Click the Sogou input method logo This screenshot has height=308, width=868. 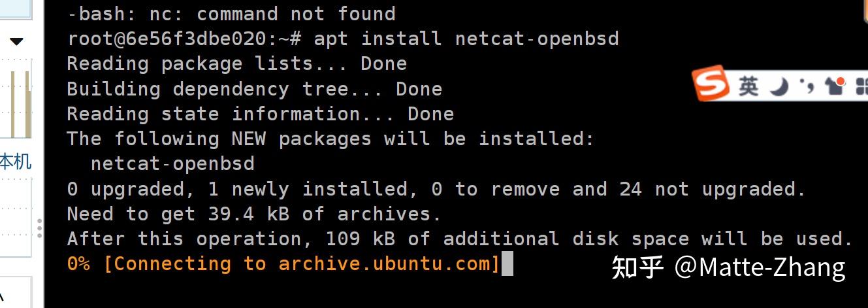711,84
